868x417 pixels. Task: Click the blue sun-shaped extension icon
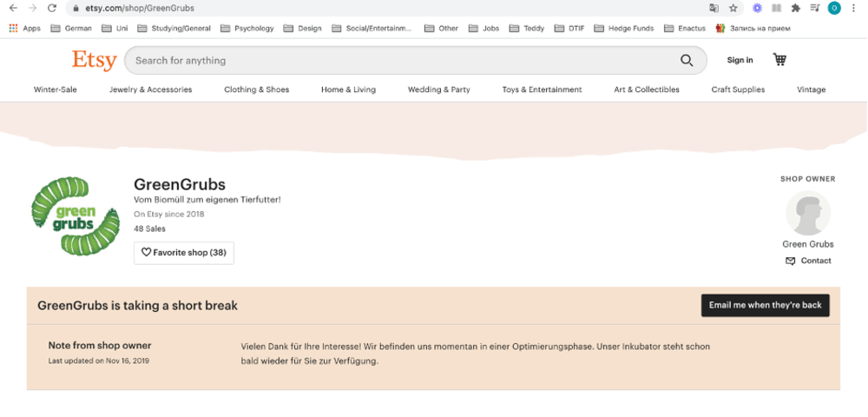(x=757, y=8)
